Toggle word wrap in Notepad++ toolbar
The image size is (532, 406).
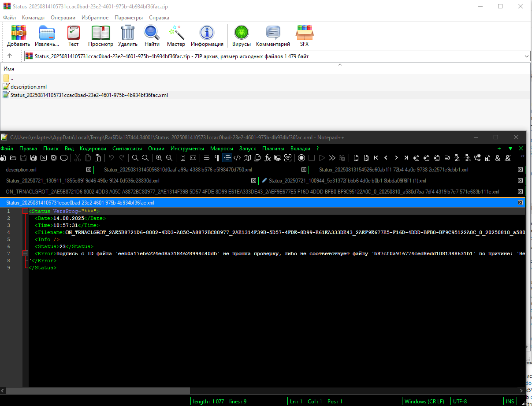(206, 158)
